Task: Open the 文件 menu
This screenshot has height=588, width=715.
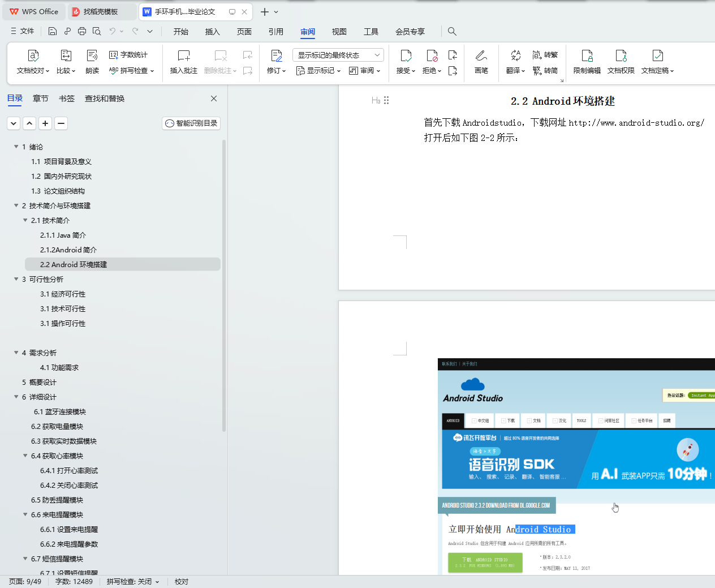Action: (23, 31)
